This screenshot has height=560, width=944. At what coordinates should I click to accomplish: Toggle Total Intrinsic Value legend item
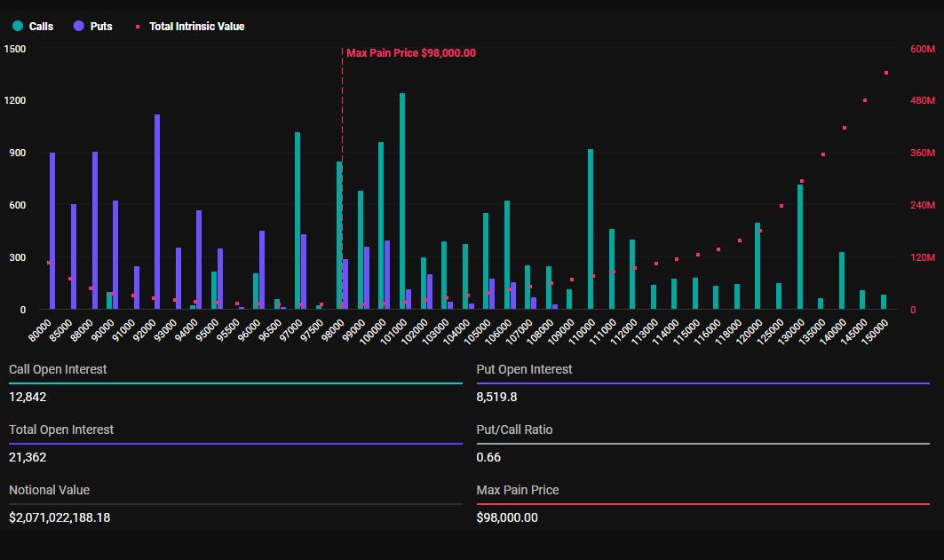190,26
